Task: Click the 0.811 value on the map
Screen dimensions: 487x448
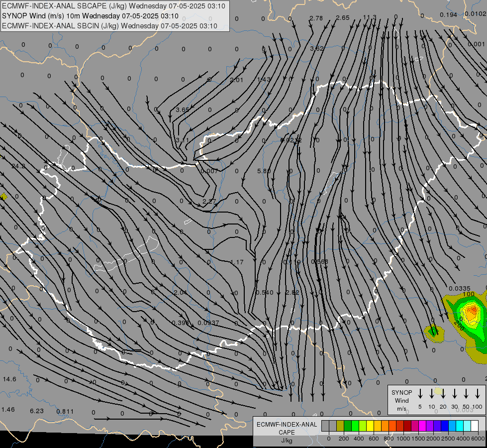Action: point(65,411)
